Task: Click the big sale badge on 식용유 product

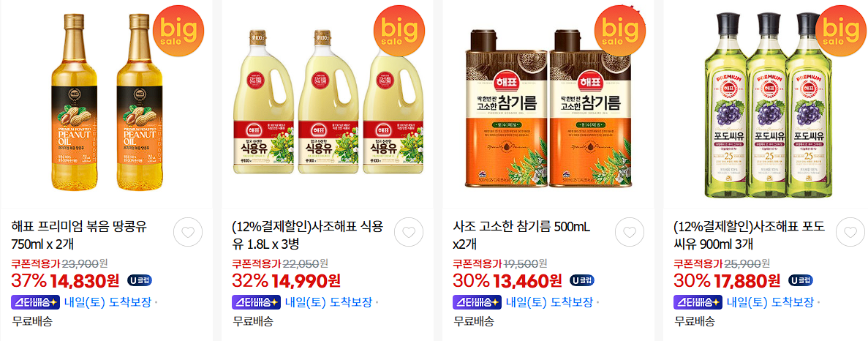Action: point(399,31)
